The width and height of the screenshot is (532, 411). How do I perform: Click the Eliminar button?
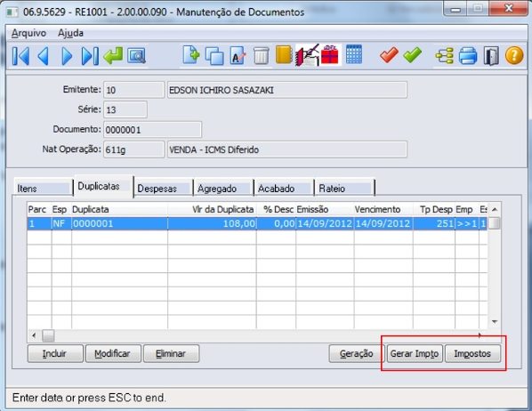(x=172, y=354)
